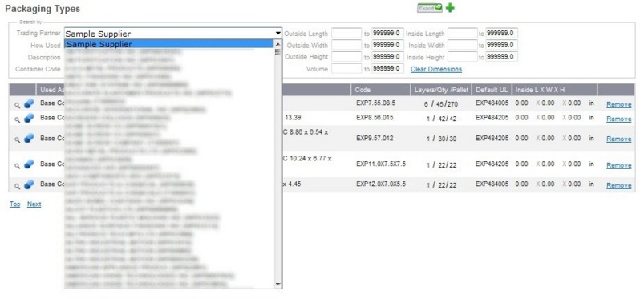
Task: Click Outside Width maximum field
Action: 387,45
